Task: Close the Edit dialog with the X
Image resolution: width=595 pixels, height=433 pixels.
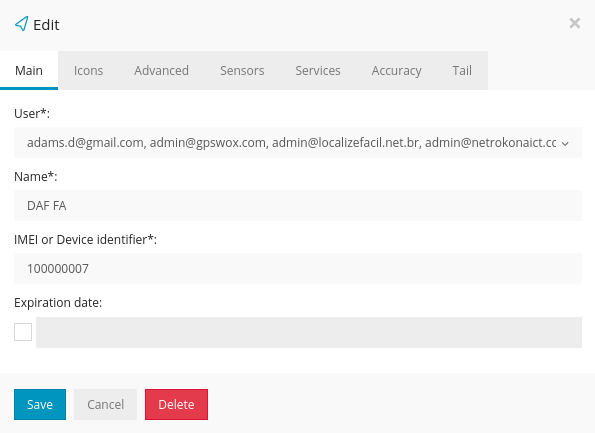Action: (575, 24)
